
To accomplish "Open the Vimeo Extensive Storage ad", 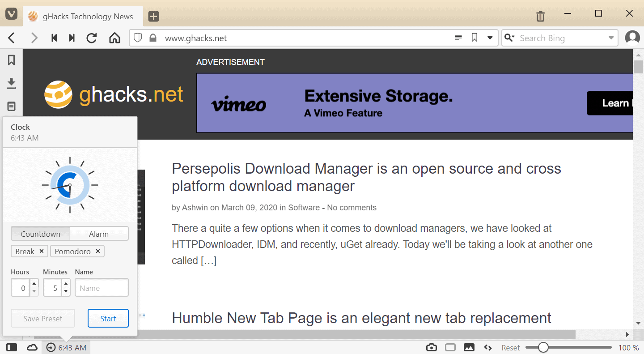I will pyautogui.click(x=415, y=103).
